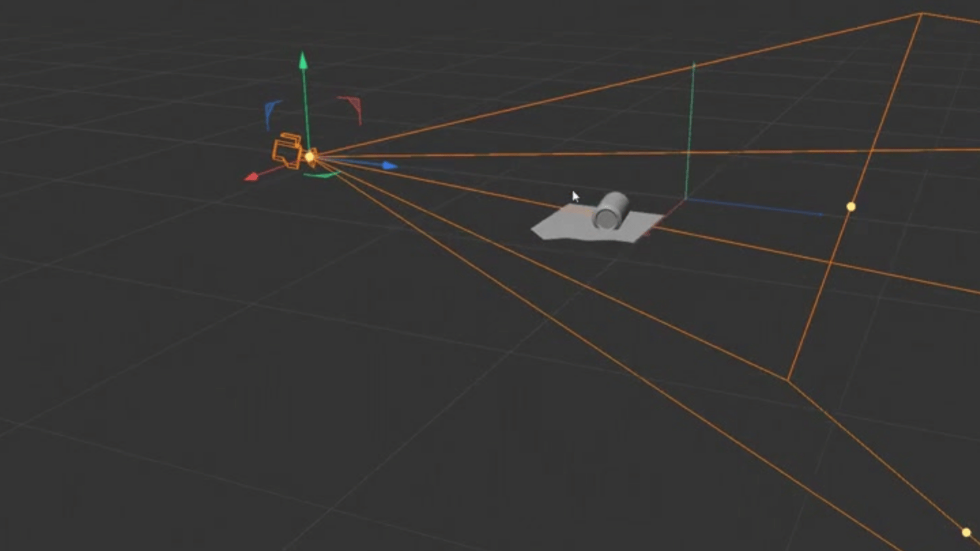Grab the blue Z-axis arrow on camera gizmo
The height and width of the screenshot is (551, 980).
389,165
